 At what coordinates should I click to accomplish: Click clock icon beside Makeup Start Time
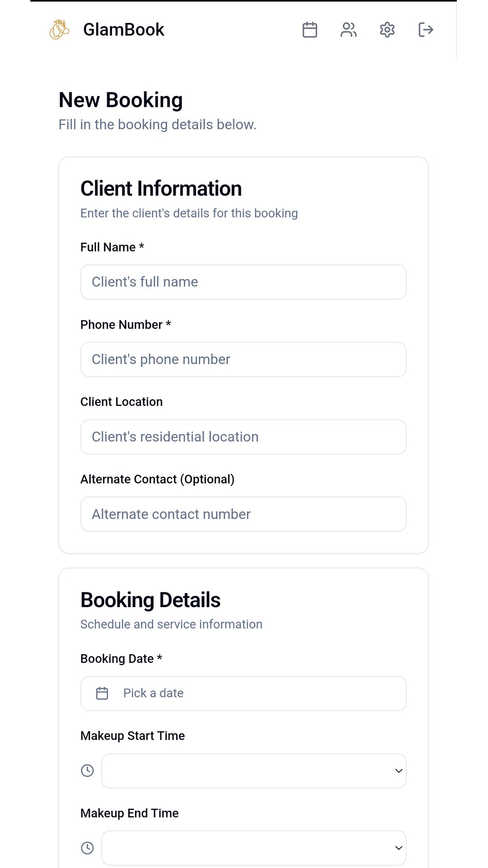point(87,771)
